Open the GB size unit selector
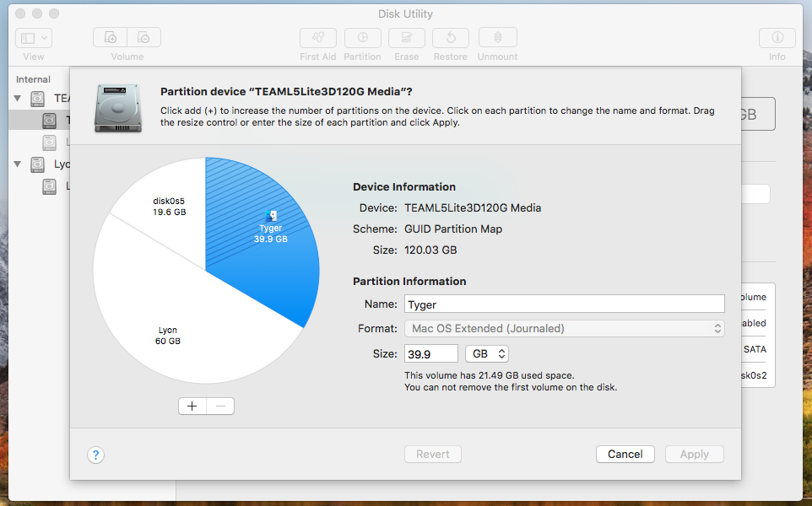This screenshot has width=812, height=506. (x=487, y=354)
